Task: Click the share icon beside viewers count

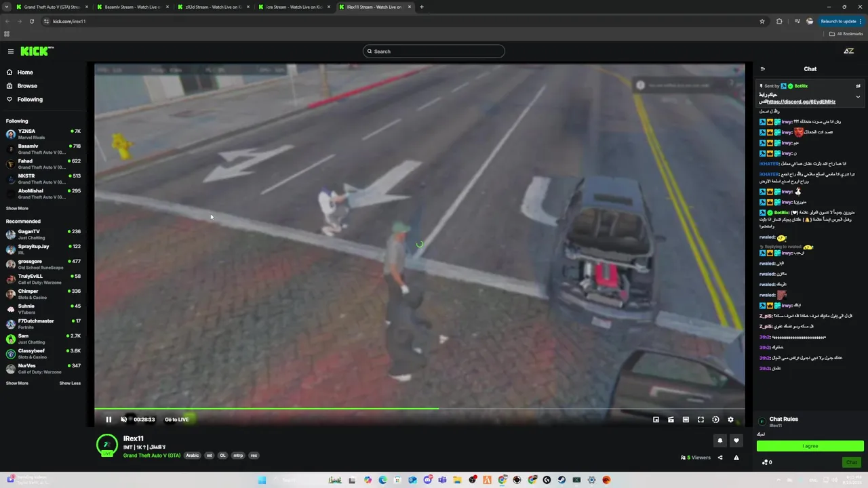Action: coord(720,457)
